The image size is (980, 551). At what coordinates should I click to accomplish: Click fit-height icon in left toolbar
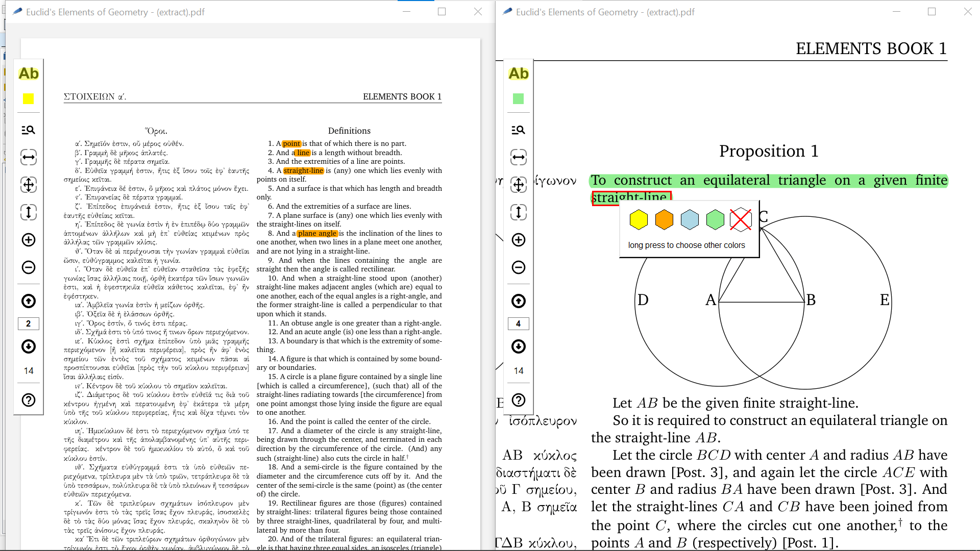[x=29, y=212]
